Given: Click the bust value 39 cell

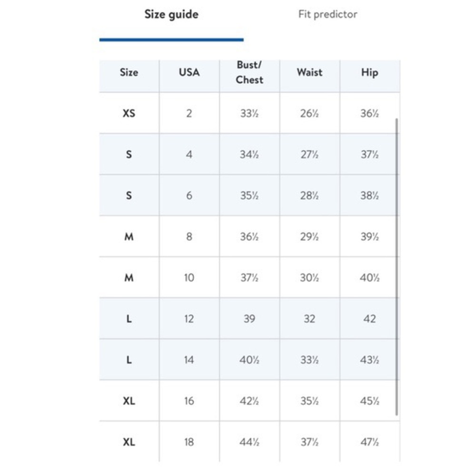Looking at the screenshot, I should pos(249,318).
